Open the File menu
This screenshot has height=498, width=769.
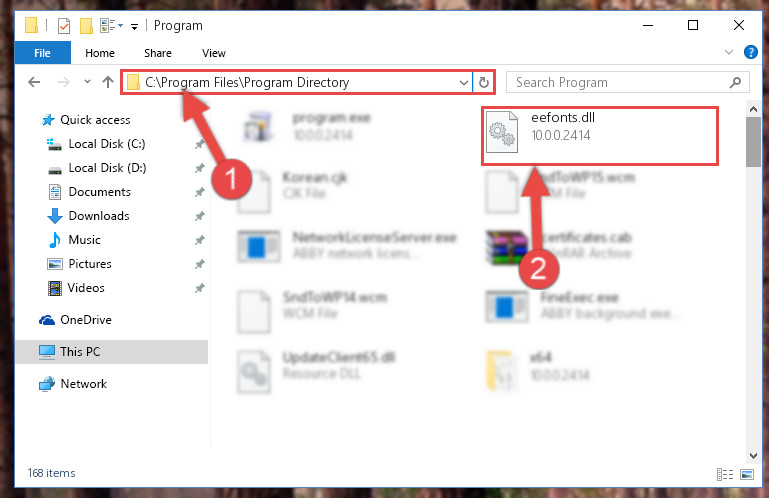pyautogui.click(x=43, y=53)
